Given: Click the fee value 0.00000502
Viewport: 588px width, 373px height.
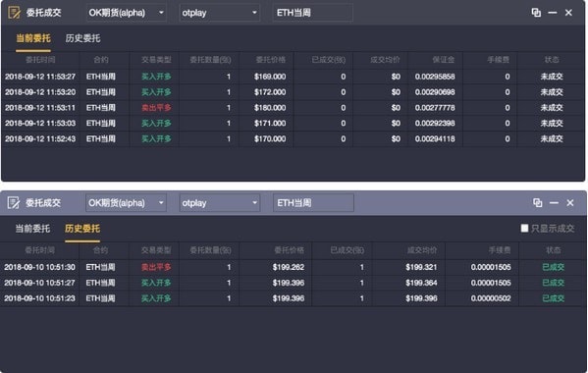Looking at the screenshot, I should [x=491, y=298].
